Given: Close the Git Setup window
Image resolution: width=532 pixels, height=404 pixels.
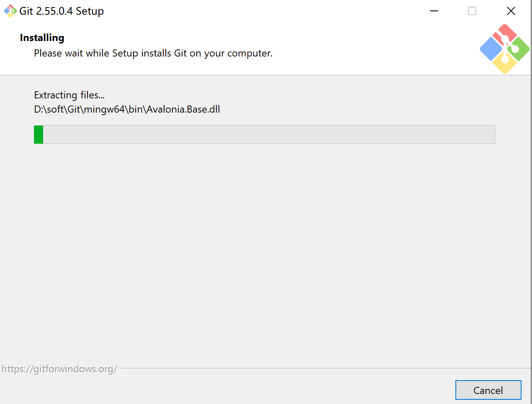Looking at the screenshot, I should [511, 11].
